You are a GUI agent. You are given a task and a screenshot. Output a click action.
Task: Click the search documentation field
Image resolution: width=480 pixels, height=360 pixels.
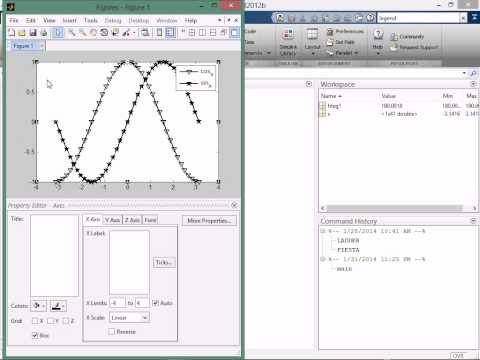pyautogui.click(x=418, y=18)
